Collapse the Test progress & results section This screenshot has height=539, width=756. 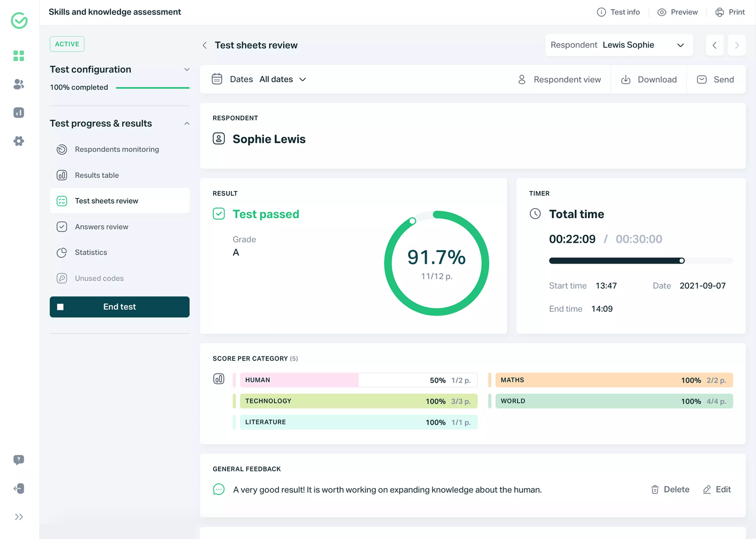click(187, 123)
